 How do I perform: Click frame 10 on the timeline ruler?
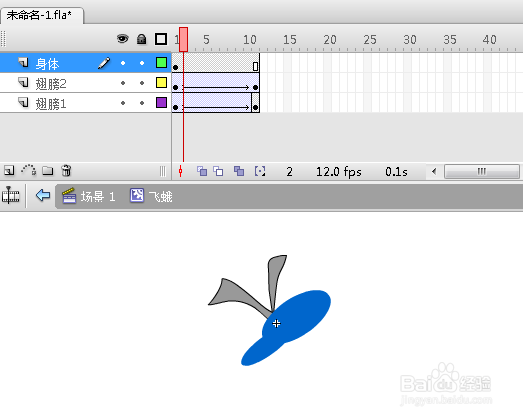pyautogui.click(x=249, y=40)
